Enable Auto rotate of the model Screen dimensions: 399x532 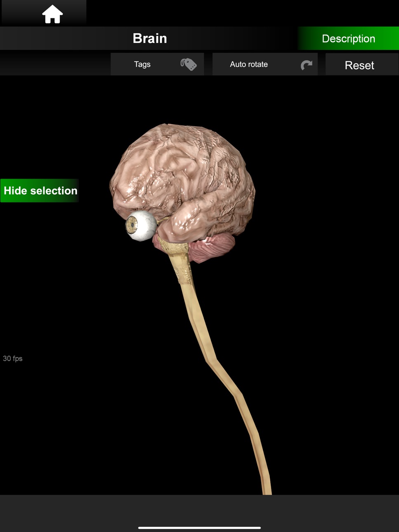pyautogui.click(x=265, y=64)
